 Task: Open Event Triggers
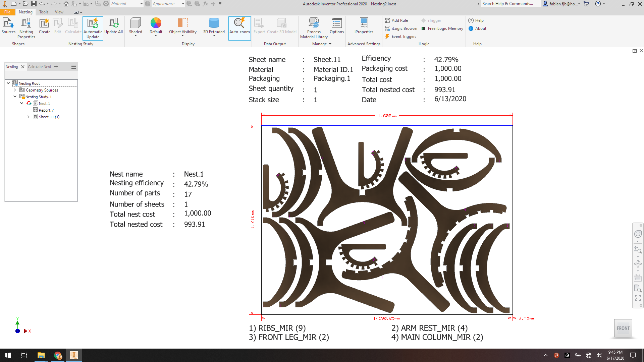(x=400, y=37)
